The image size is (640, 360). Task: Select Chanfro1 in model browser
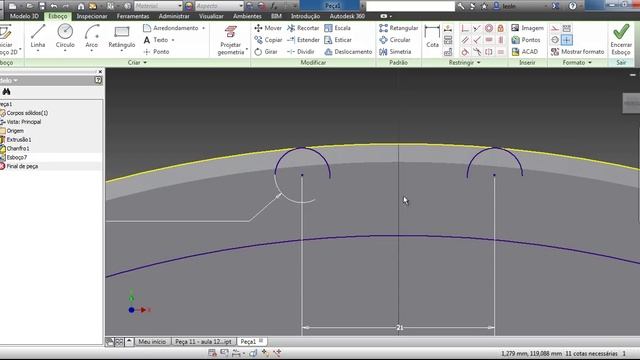point(18,149)
